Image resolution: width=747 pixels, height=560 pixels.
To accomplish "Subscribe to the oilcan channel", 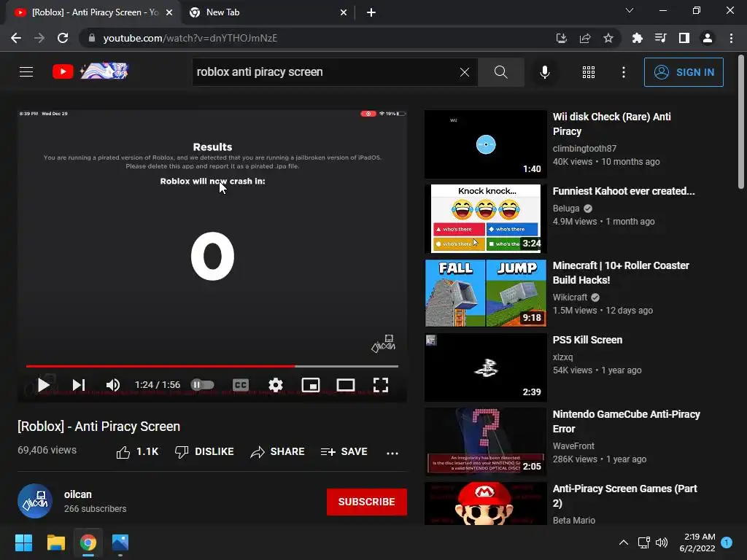I will click(366, 502).
